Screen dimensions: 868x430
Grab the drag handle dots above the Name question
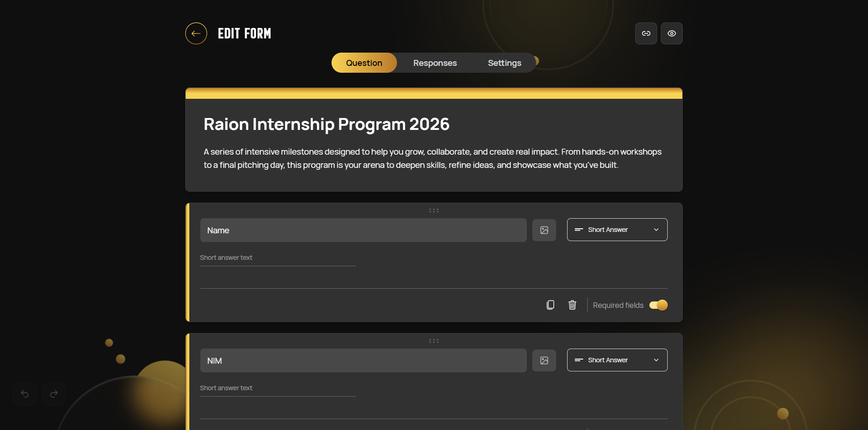tap(434, 211)
